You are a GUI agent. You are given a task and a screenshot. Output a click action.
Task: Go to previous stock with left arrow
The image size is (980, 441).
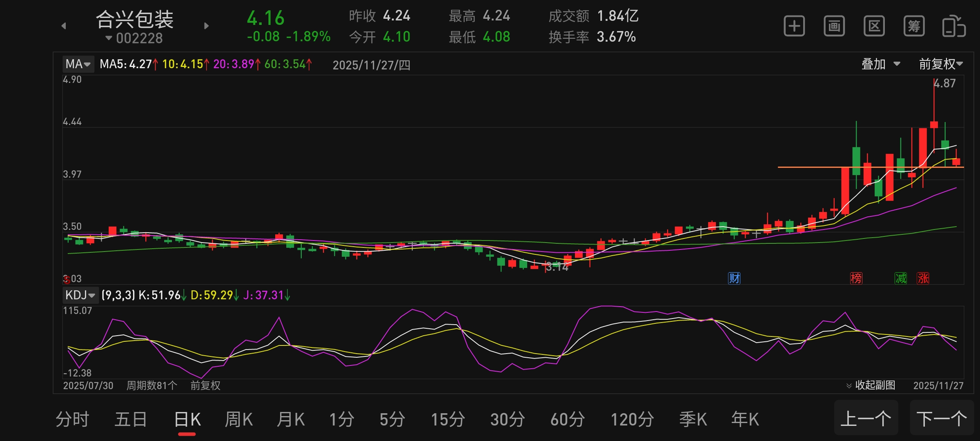coord(64,26)
